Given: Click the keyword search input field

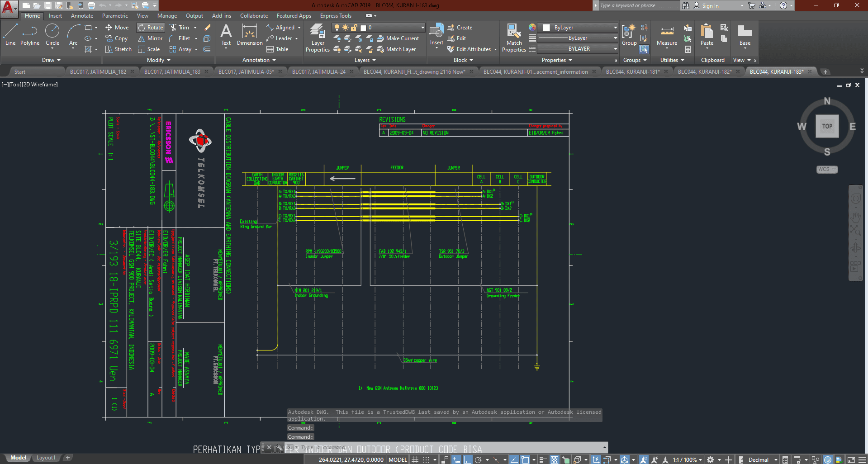Looking at the screenshot, I should (638, 5).
